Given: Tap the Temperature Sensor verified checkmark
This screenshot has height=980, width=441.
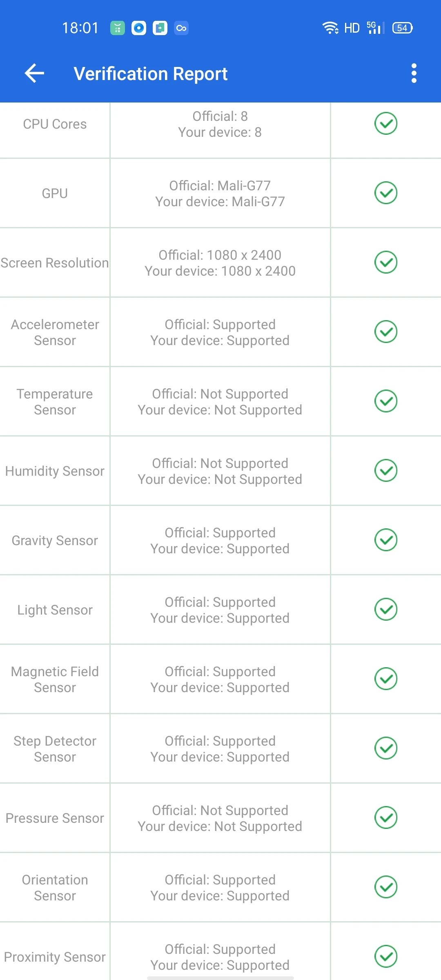Looking at the screenshot, I should click(x=386, y=401).
